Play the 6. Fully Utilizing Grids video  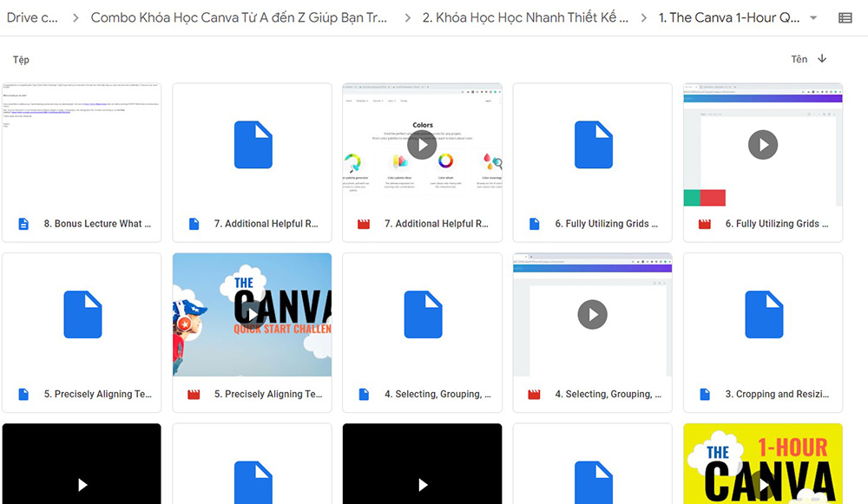(x=763, y=145)
